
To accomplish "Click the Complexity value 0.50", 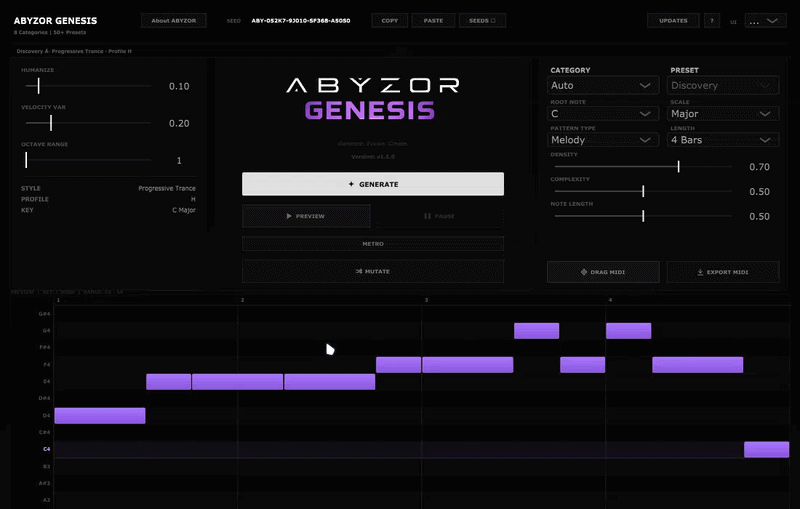I will (x=759, y=192).
